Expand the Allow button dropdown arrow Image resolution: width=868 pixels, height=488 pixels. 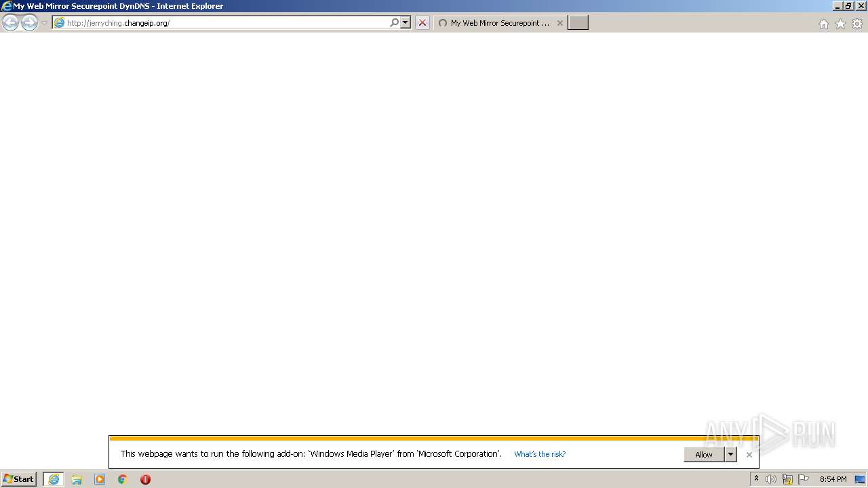tap(730, 455)
